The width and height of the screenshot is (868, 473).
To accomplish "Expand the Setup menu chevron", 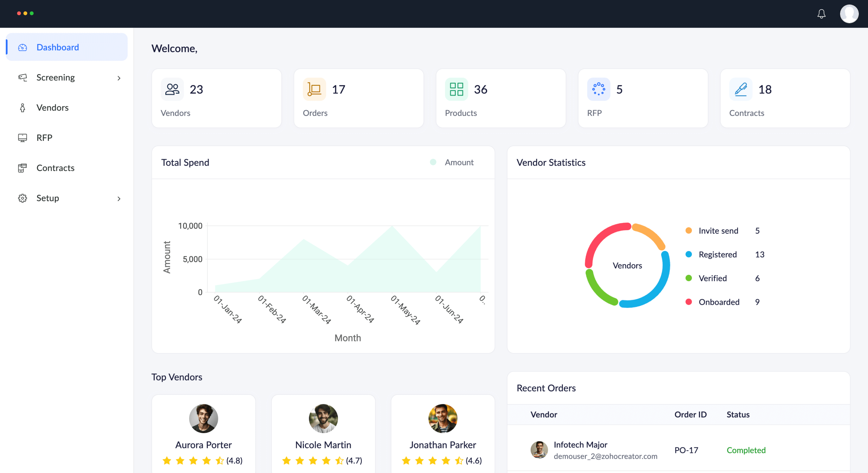I will pos(119,198).
